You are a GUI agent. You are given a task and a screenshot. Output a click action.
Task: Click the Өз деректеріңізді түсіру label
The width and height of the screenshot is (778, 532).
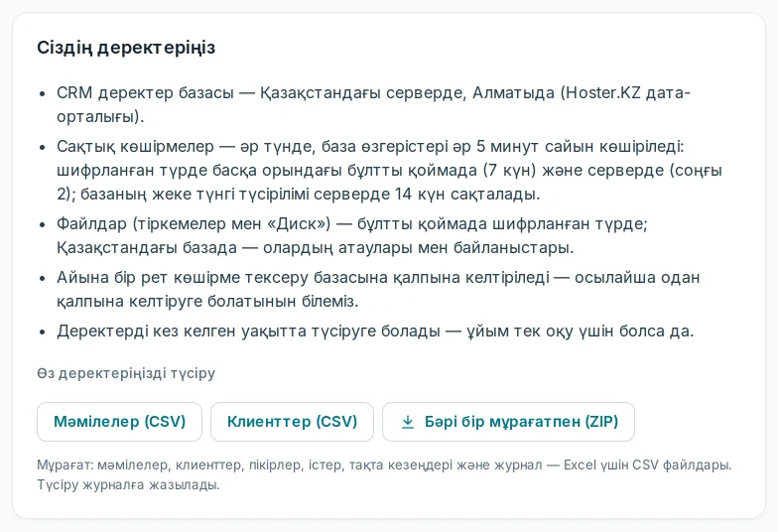click(126, 373)
